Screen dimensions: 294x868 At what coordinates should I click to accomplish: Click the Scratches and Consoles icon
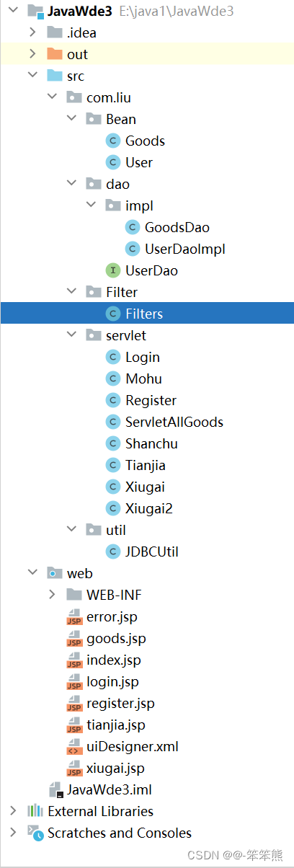tap(36, 833)
